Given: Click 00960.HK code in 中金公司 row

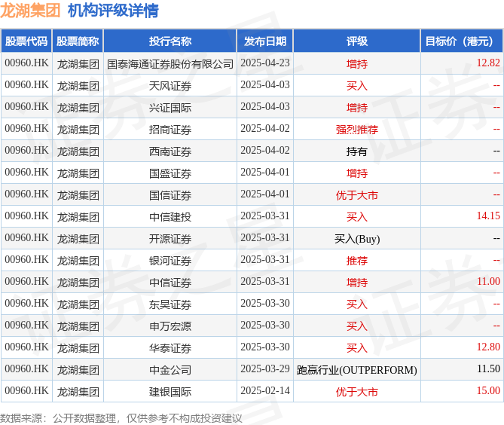Looking at the screenshot, I should click(26, 368).
